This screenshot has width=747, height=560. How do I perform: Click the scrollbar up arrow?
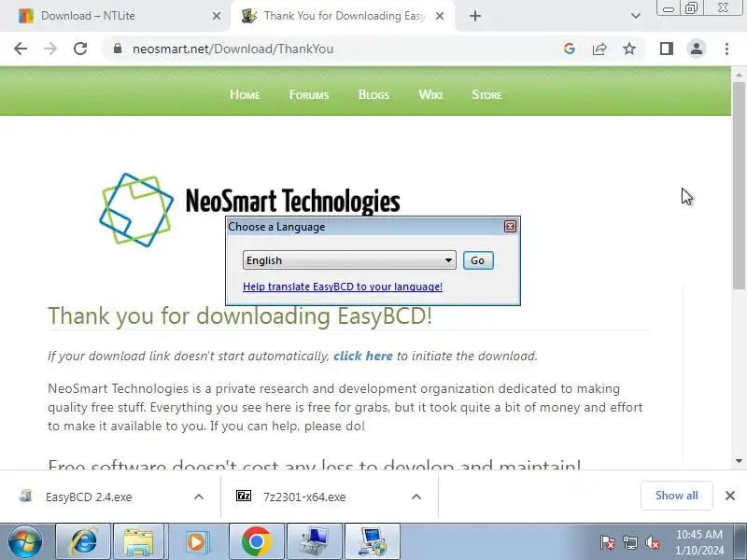click(739, 75)
